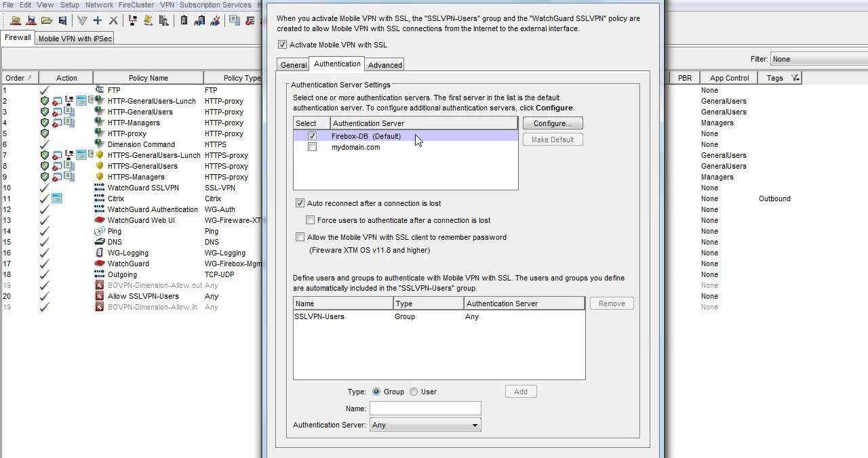Click the DNS policy icon

(100, 242)
